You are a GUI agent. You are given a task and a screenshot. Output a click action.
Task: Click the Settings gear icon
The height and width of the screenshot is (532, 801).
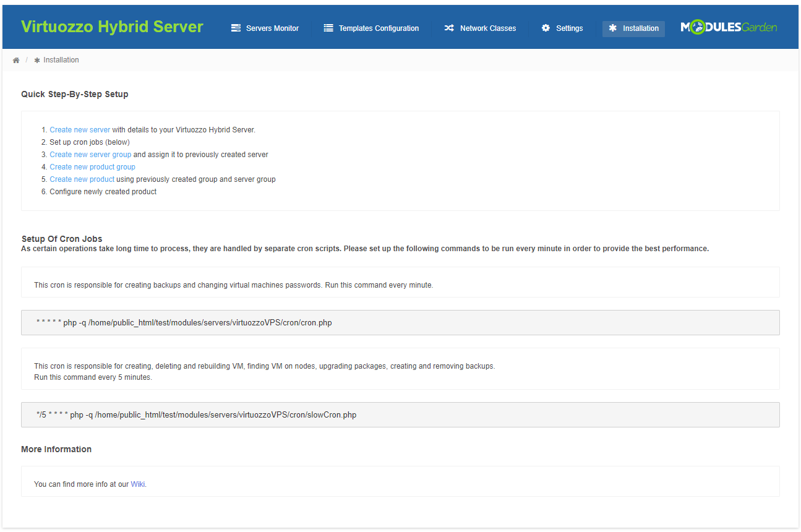[x=546, y=28]
